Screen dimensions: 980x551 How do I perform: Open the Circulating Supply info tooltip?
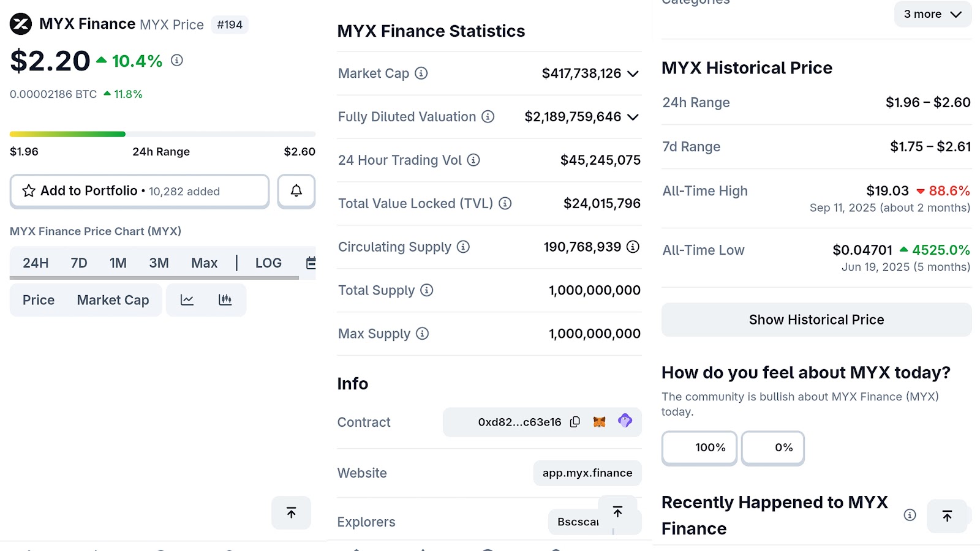[464, 247]
